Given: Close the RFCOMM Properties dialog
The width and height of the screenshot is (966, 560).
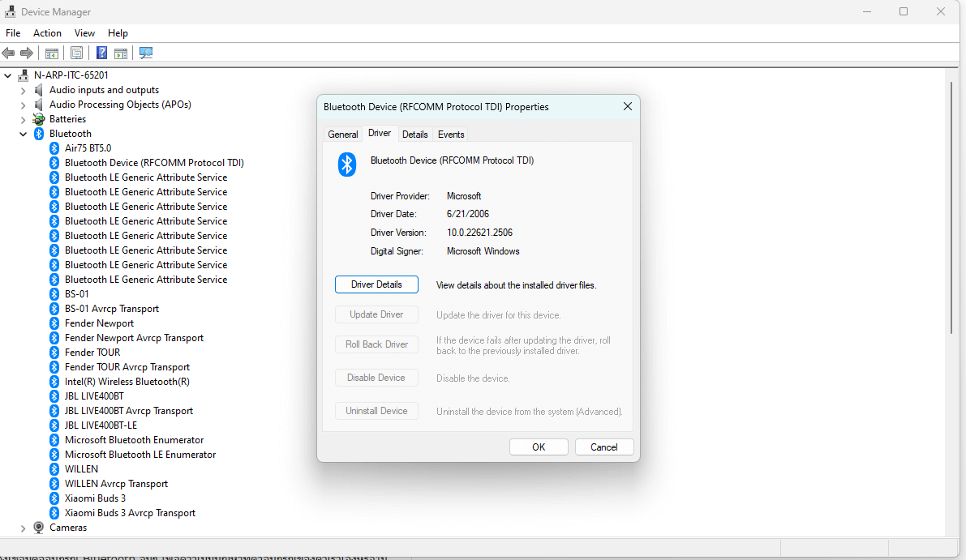Looking at the screenshot, I should pos(627,106).
